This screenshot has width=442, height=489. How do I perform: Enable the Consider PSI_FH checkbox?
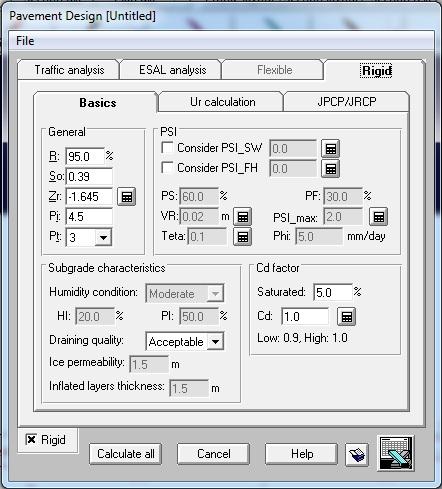(167, 167)
